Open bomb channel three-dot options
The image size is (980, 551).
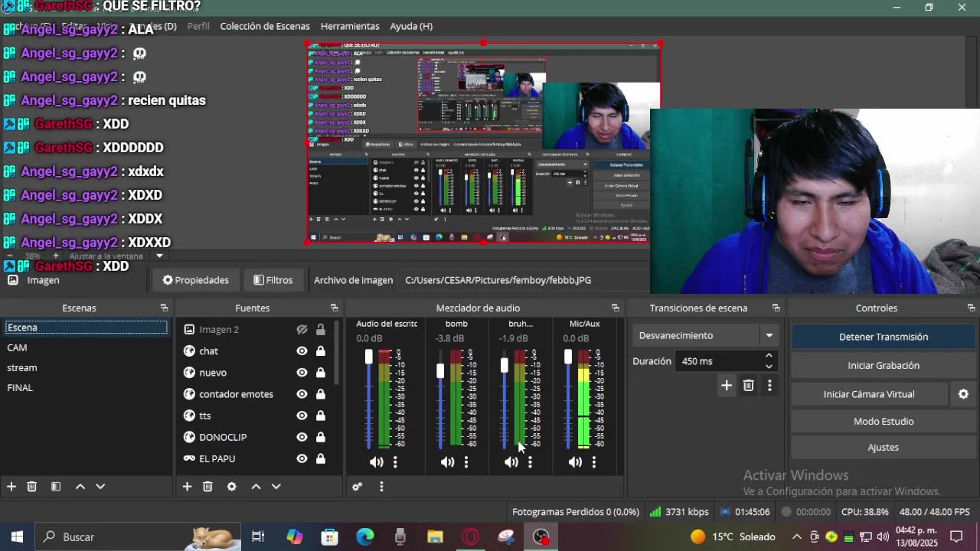(x=465, y=462)
